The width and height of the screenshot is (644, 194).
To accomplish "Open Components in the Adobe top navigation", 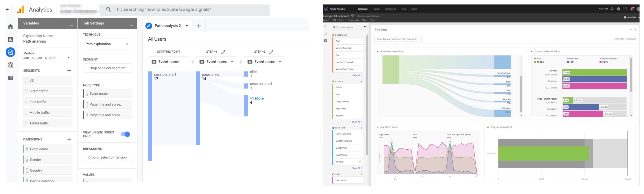I will click(x=391, y=9).
